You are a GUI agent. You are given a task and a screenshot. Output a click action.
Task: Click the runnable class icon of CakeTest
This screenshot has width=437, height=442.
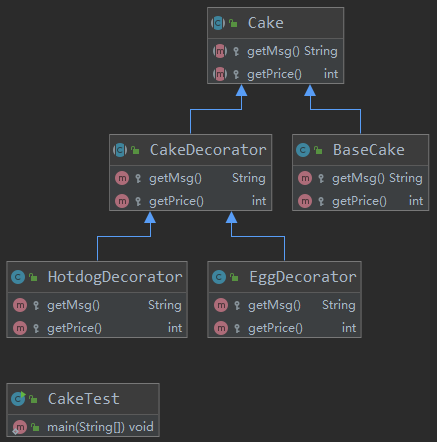point(18,399)
